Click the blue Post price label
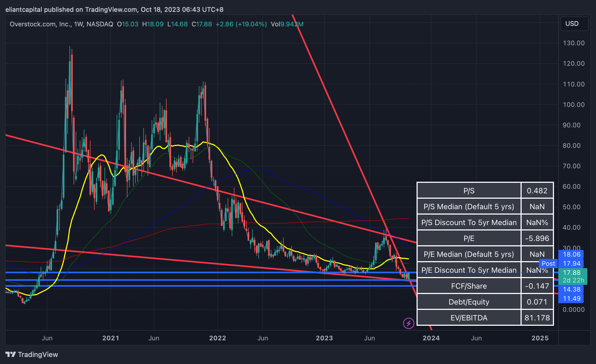 tap(548, 264)
